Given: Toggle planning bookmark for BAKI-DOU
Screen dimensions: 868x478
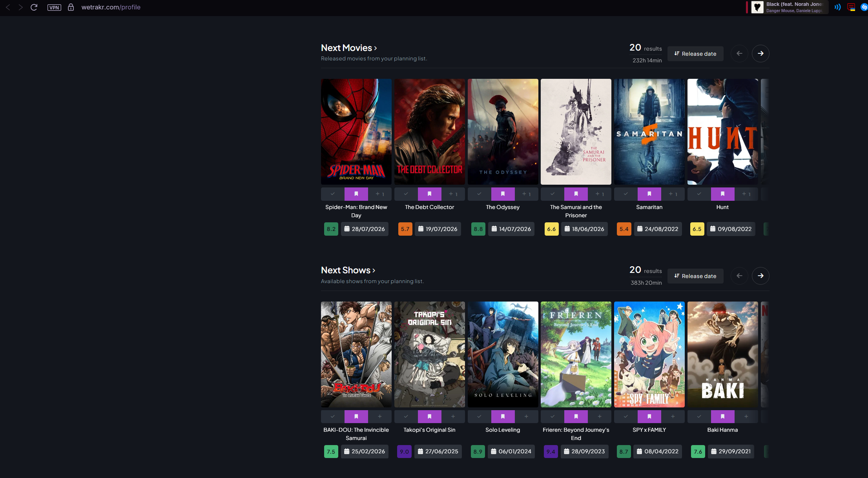Looking at the screenshot, I should 356,416.
